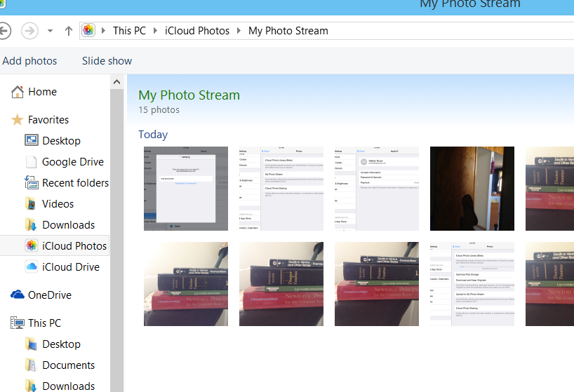Click the Videos folder icon

31,203
